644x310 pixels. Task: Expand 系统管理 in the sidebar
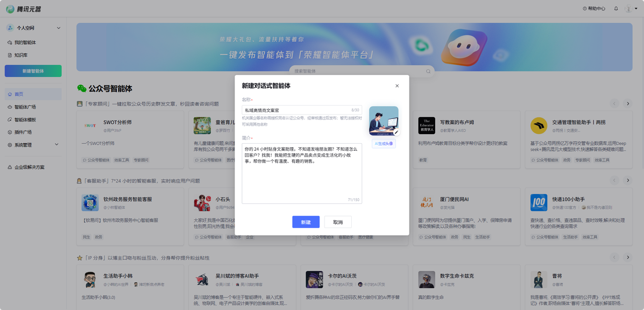tap(33, 145)
